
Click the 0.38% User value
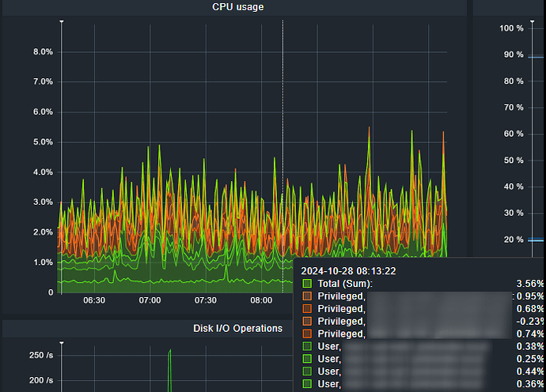point(530,346)
